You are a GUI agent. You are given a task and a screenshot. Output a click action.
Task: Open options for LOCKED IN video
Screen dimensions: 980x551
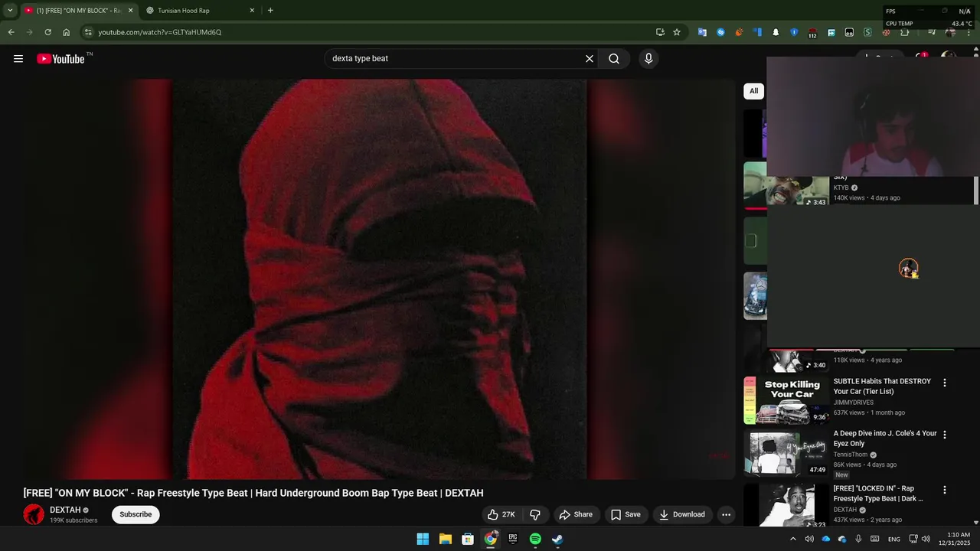944,490
